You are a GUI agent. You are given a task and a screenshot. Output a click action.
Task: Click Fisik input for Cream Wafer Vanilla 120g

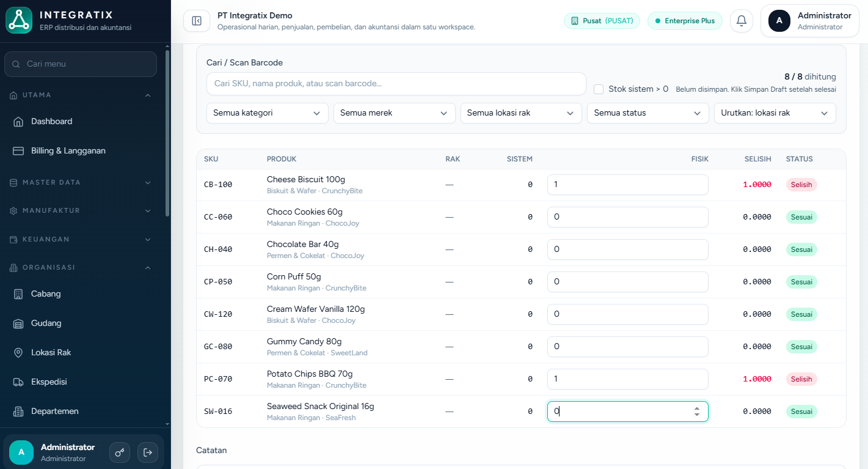[x=628, y=314]
